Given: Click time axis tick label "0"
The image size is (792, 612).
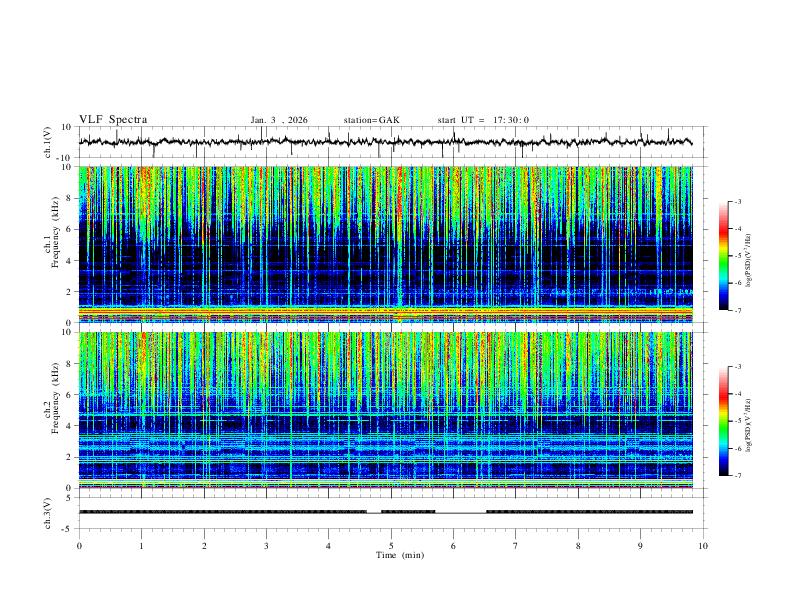Looking at the screenshot, I should click(79, 546).
